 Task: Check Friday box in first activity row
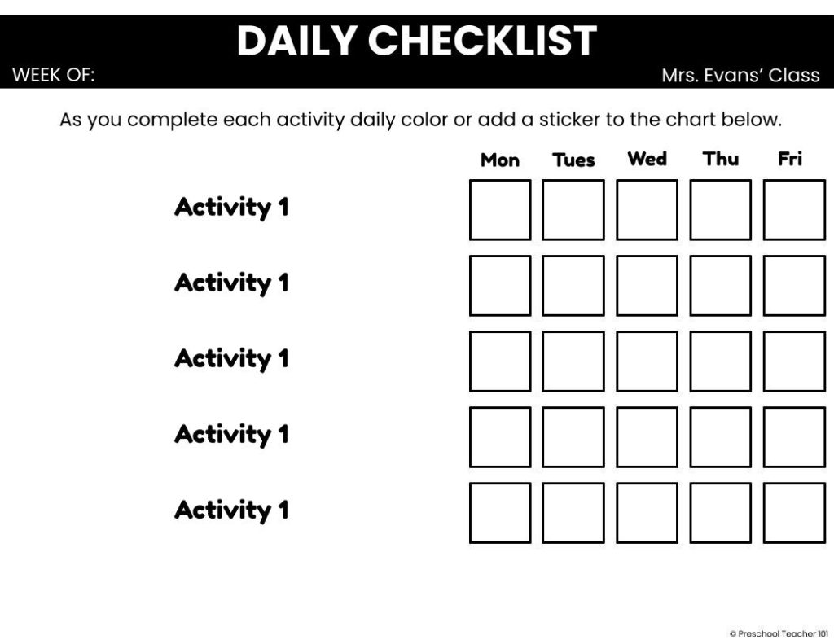click(x=794, y=210)
